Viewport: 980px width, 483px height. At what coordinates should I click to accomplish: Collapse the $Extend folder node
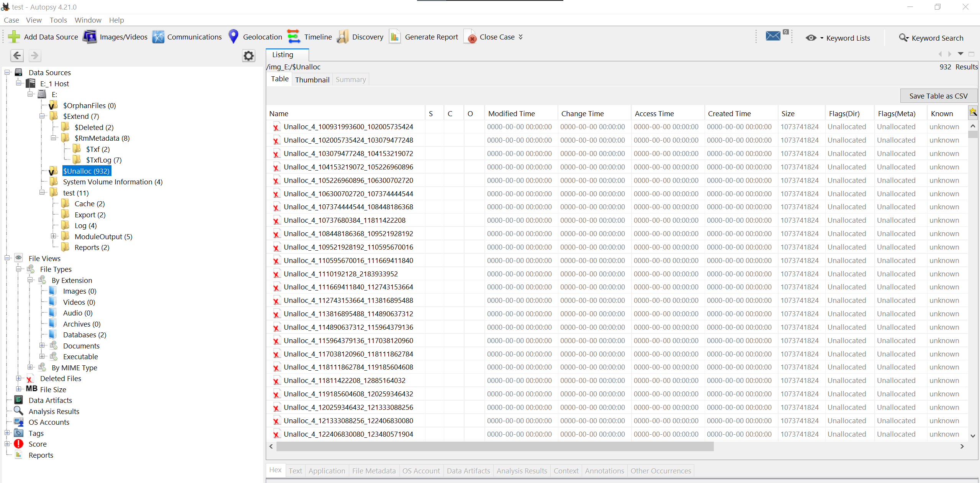tap(42, 116)
